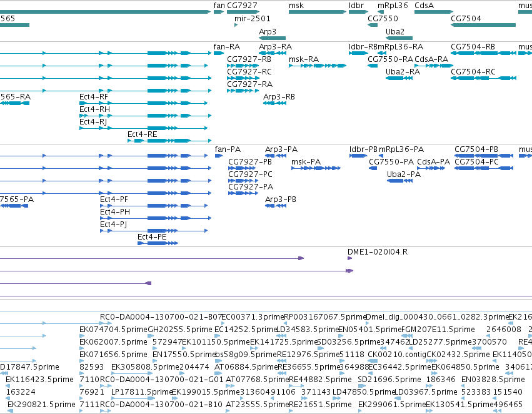The width and height of the screenshot is (532, 414).
Task: Select the Ect4-PE protein label
Action: (152, 237)
